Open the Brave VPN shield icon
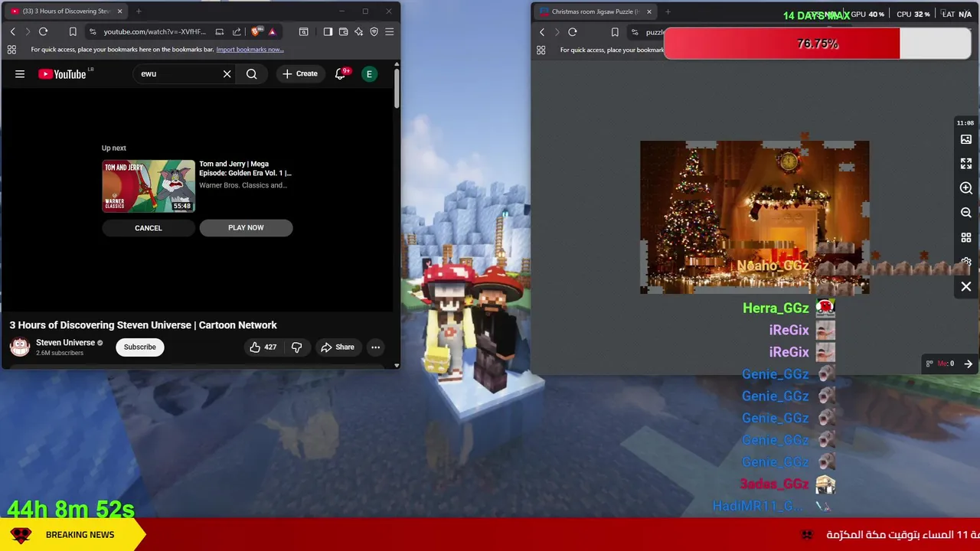Screen dimensions: 980x551 coord(374,31)
